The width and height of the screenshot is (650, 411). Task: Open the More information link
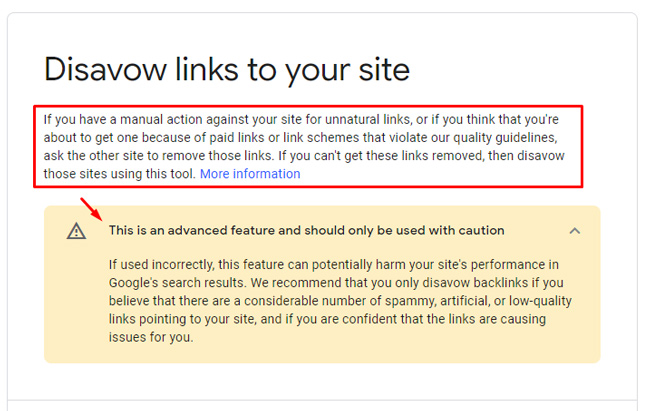pyautogui.click(x=250, y=174)
